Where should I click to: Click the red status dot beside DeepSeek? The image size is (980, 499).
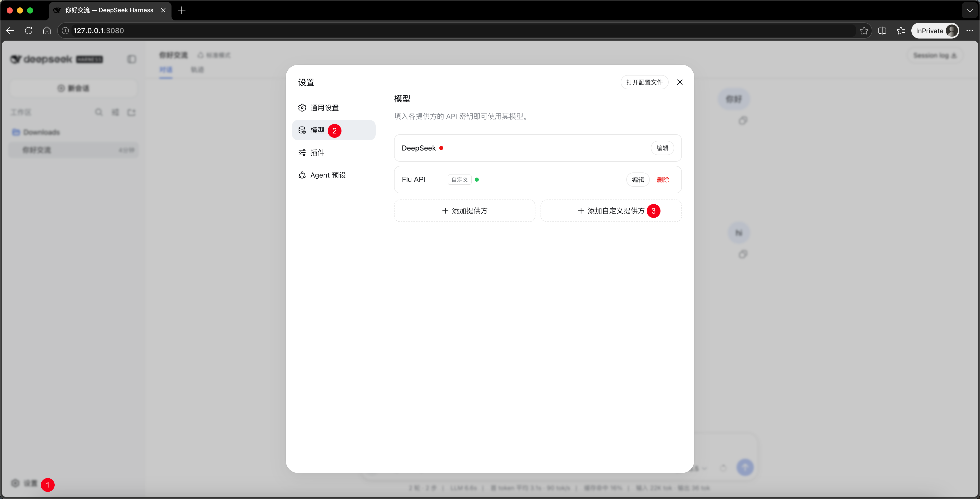coord(441,148)
